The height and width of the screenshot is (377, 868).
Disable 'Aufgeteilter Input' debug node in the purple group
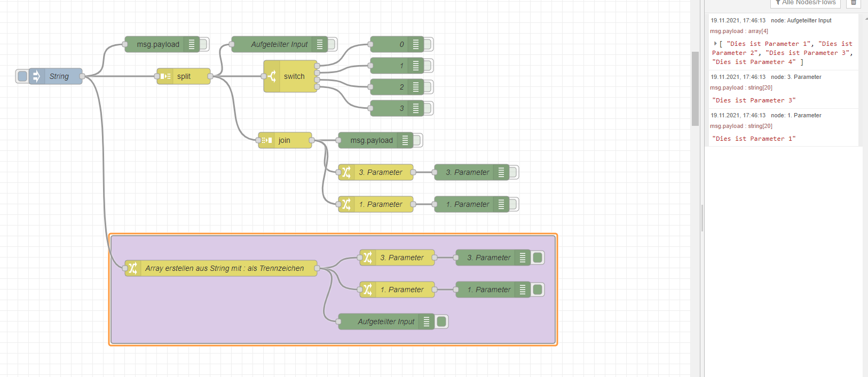[441, 322]
